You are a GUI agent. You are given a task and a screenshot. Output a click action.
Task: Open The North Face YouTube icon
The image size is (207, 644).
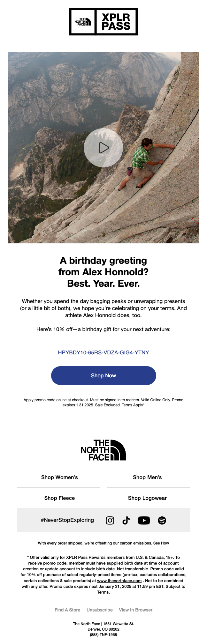click(144, 520)
